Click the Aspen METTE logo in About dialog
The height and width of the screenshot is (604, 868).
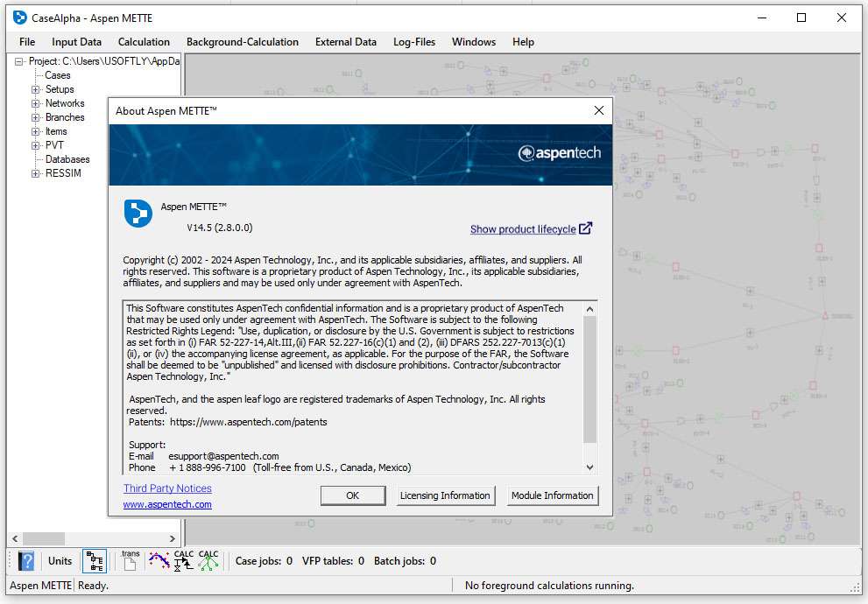138,214
